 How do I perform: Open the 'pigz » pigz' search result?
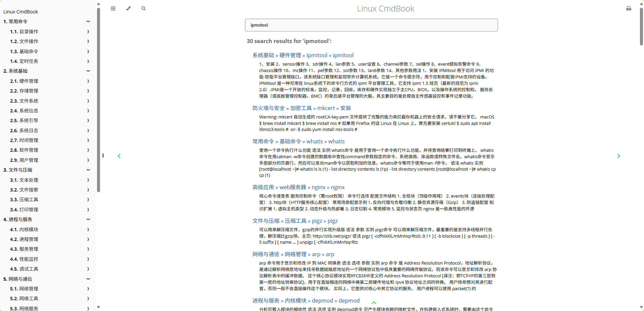295,221
